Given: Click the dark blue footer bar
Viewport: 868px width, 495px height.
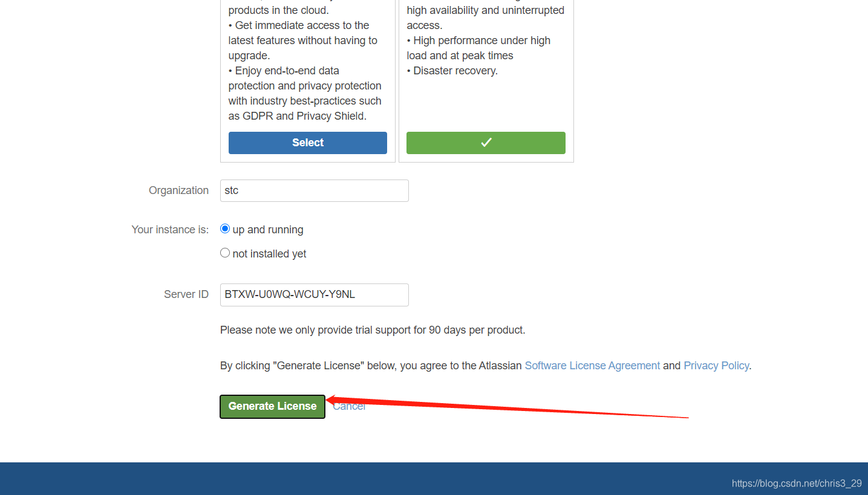Looking at the screenshot, I should coord(434,479).
